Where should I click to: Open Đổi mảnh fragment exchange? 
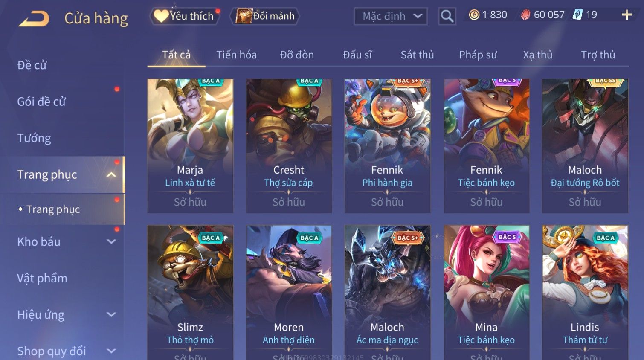(265, 16)
